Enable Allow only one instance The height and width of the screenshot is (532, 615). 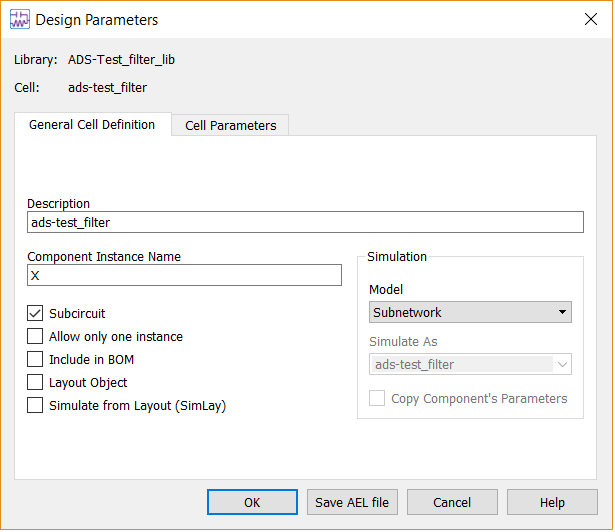pos(35,336)
